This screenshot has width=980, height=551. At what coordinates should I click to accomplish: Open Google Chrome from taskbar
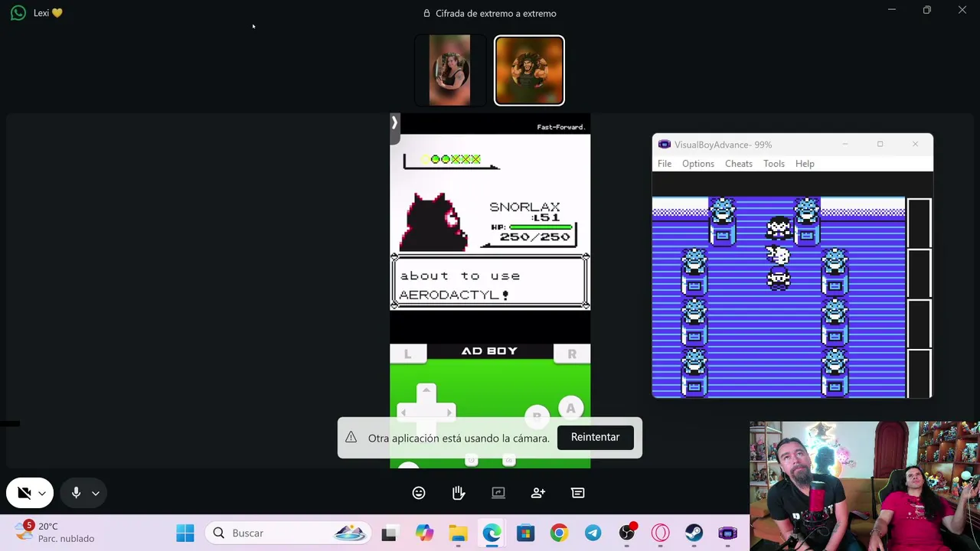pos(559,533)
